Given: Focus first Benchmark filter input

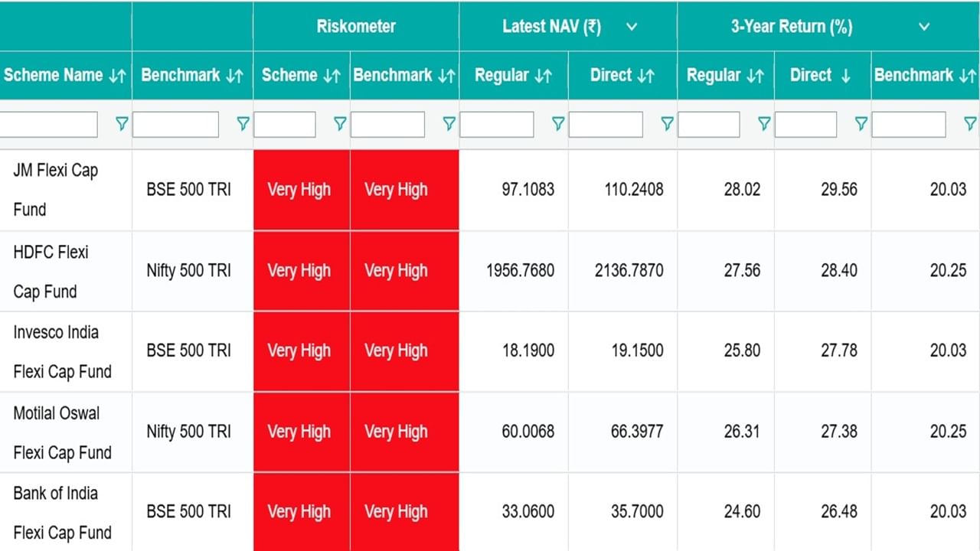Looking at the screenshot, I should pyautogui.click(x=176, y=124).
